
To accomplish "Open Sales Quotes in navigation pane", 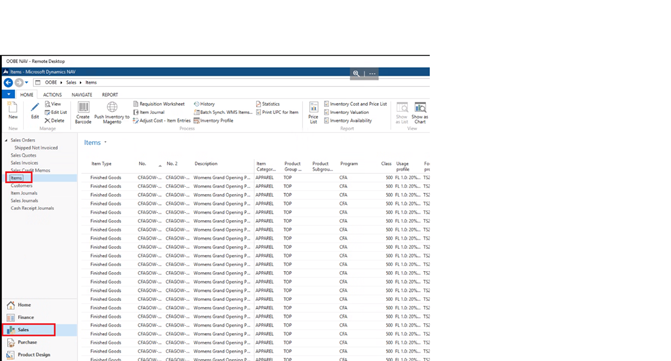I will (x=23, y=155).
